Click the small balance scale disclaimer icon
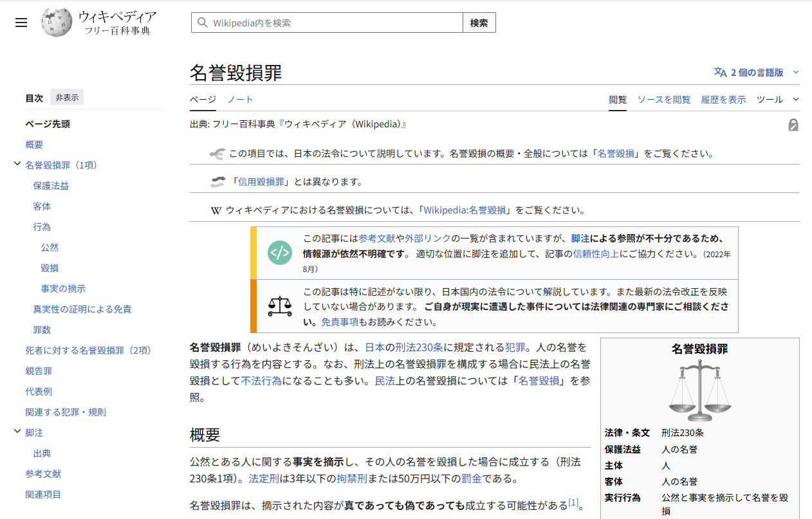 click(280, 306)
